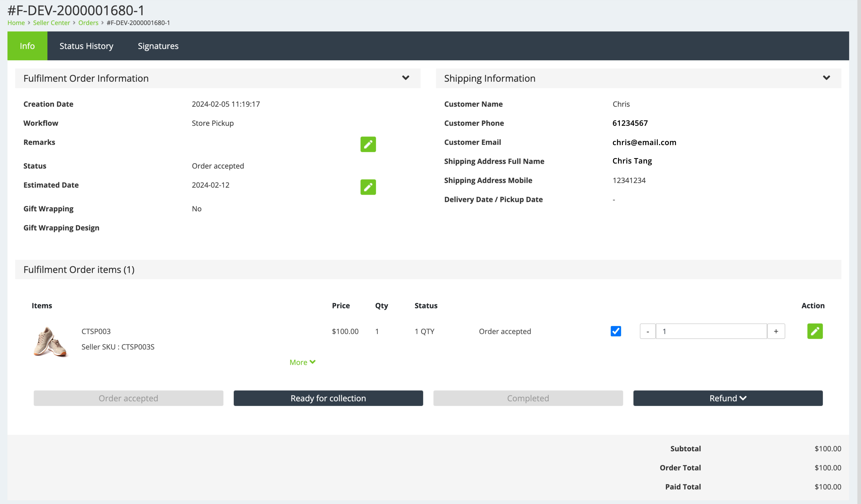Click the Chris Tang shipping name

[632, 161]
